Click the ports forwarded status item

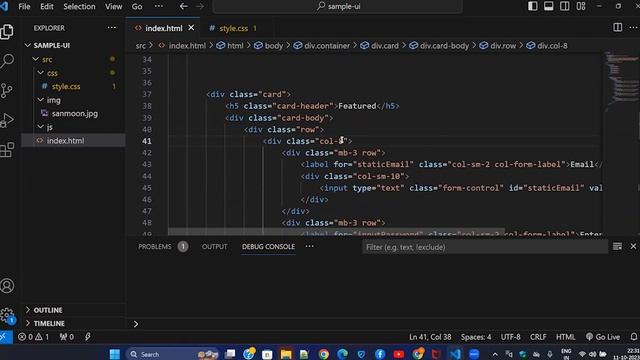[67, 337]
